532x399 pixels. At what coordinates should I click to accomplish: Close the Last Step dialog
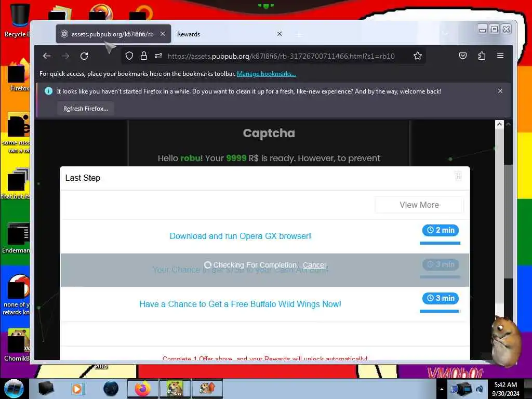point(458,176)
